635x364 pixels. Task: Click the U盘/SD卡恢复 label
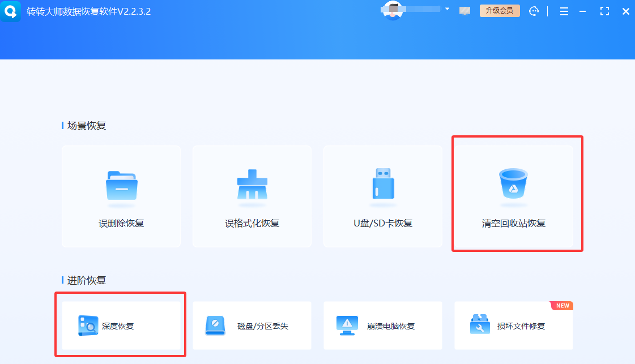pyautogui.click(x=383, y=223)
